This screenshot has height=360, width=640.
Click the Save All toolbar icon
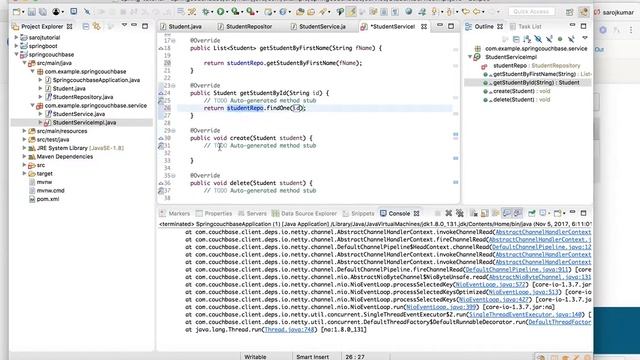click(x=42, y=12)
